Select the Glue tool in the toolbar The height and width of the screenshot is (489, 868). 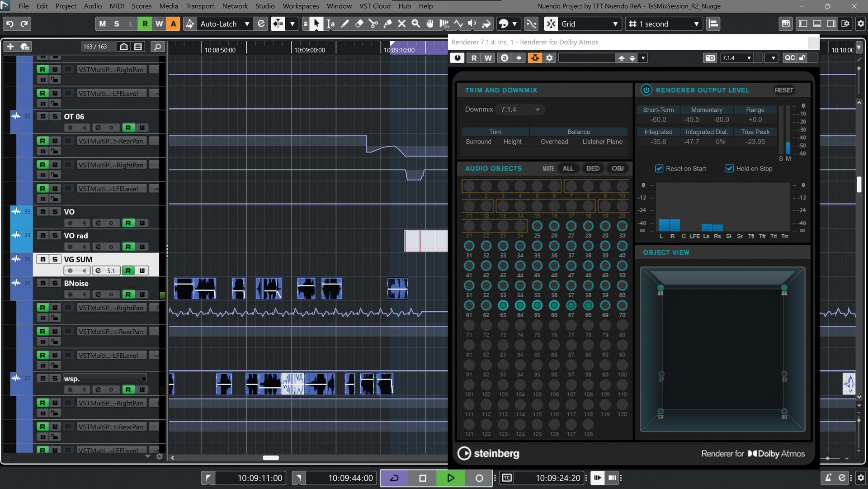pyautogui.click(x=387, y=24)
